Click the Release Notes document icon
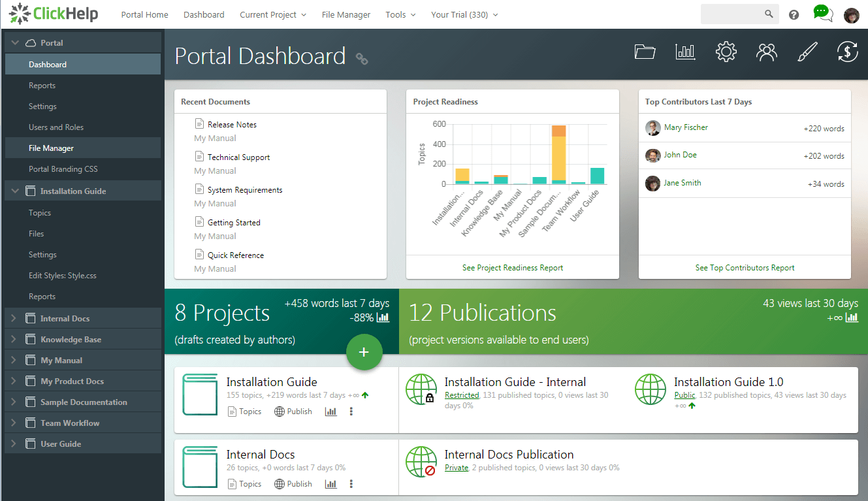The image size is (868, 501). point(199,123)
